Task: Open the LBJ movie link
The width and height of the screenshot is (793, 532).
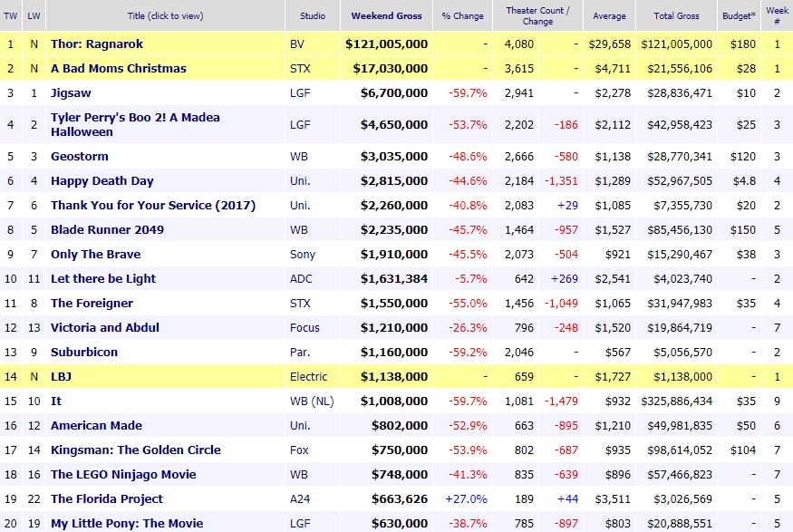Action: [x=61, y=377]
